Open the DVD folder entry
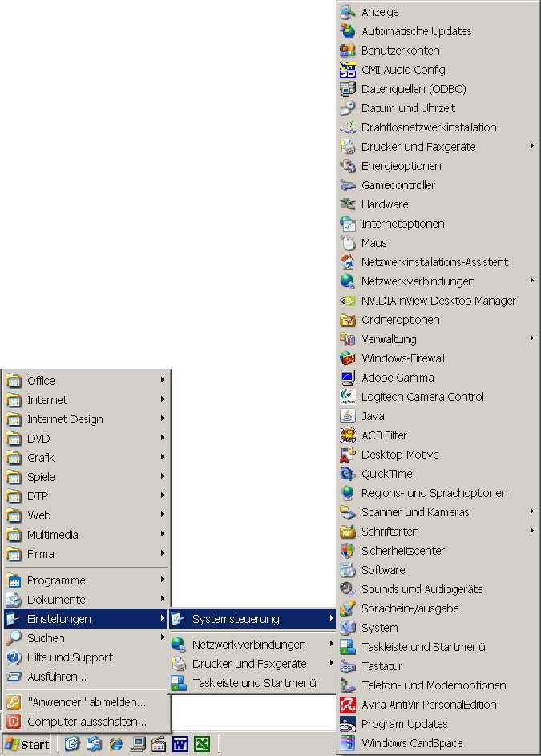Viewport: 541px width, 756px height. tap(86, 439)
